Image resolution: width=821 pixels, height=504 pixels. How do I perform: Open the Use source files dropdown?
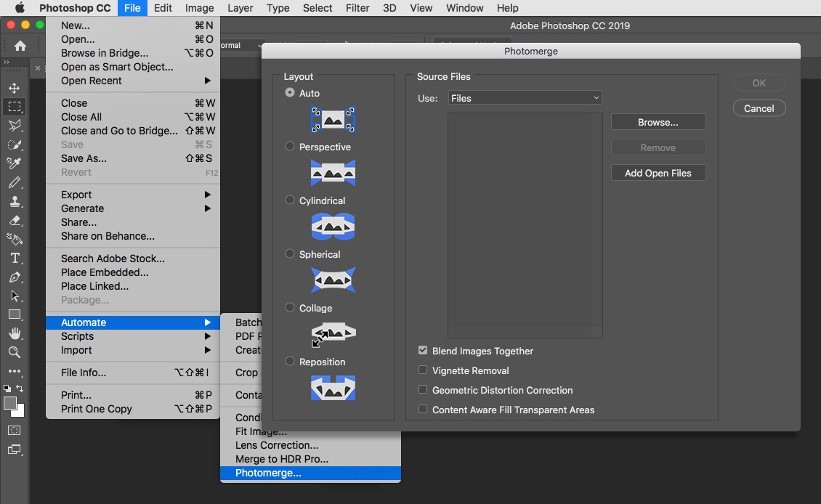pos(525,98)
